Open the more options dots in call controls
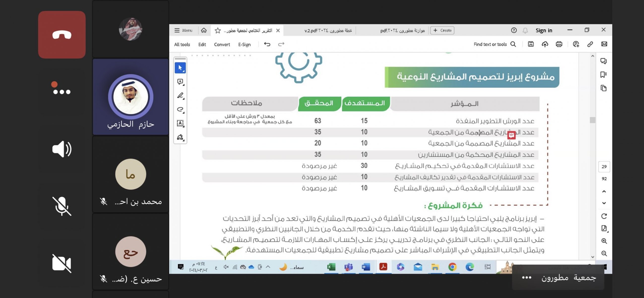644x298 pixels. 62,92
